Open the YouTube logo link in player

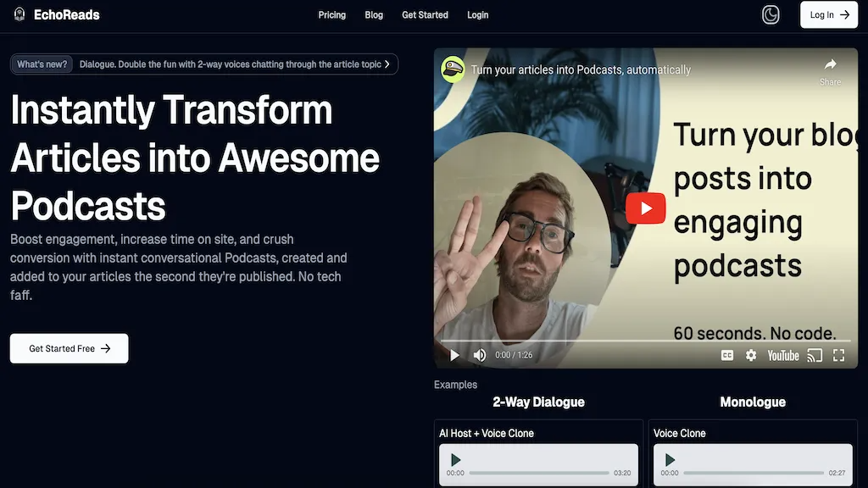tap(782, 355)
